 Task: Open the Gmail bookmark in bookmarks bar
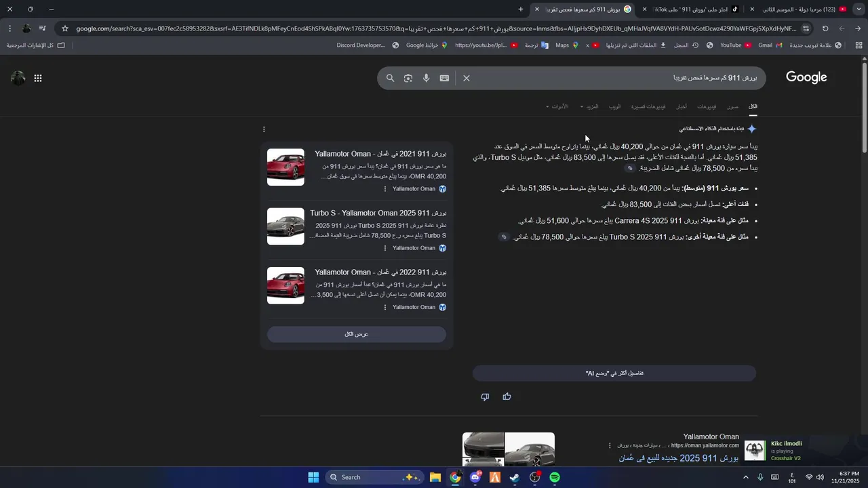coord(770,45)
